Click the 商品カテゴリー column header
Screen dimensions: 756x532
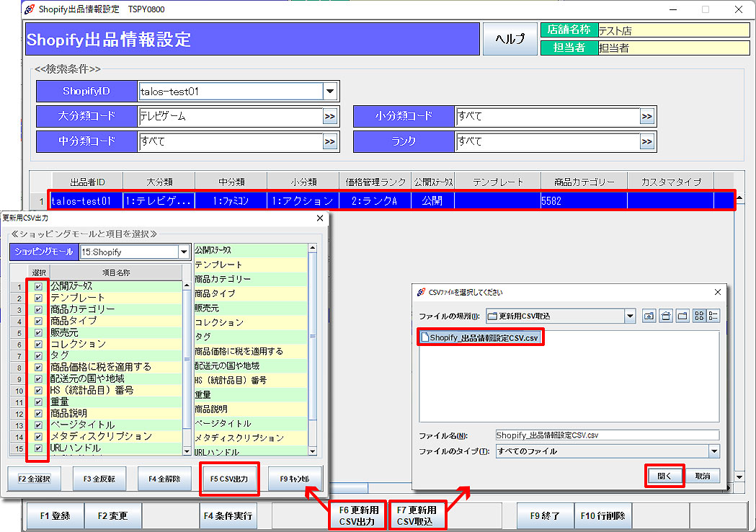pos(584,182)
